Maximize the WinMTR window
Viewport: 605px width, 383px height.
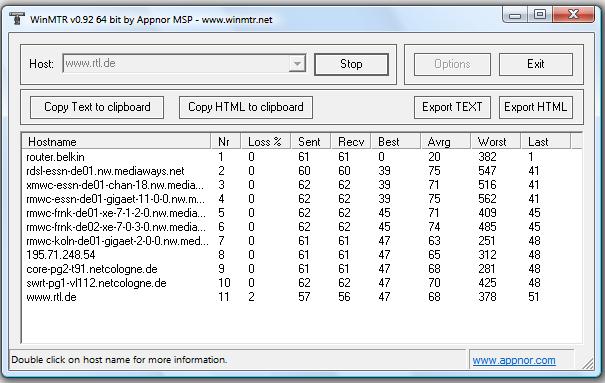pos(539,15)
